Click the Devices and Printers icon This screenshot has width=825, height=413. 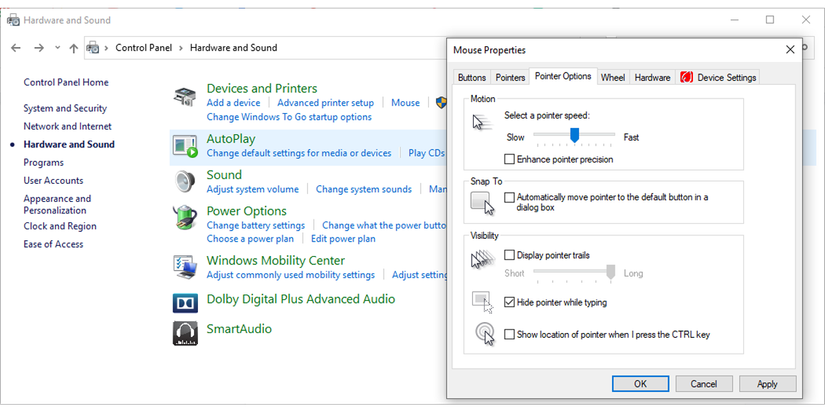(185, 97)
